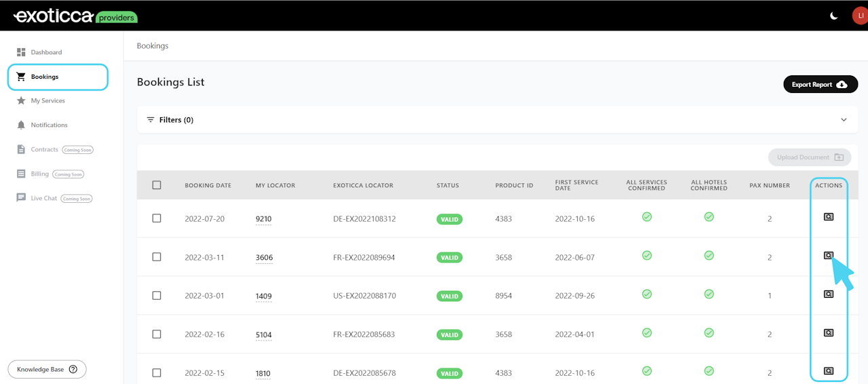Click My Locator link 1409
Image resolution: width=868 pixels, height=384 pixels.
tap(264, 296)
